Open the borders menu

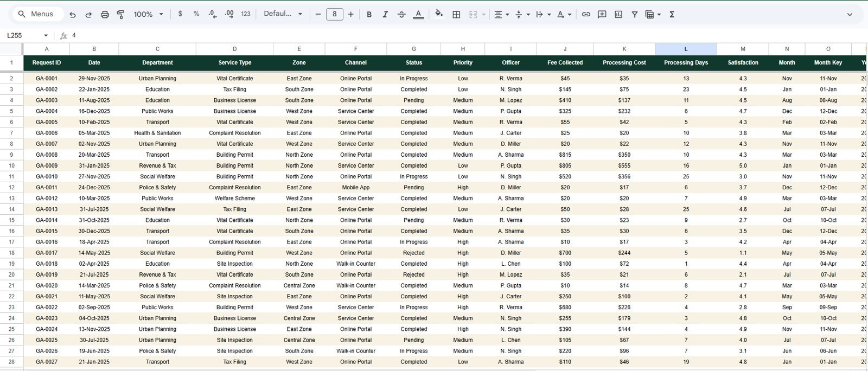456,15
